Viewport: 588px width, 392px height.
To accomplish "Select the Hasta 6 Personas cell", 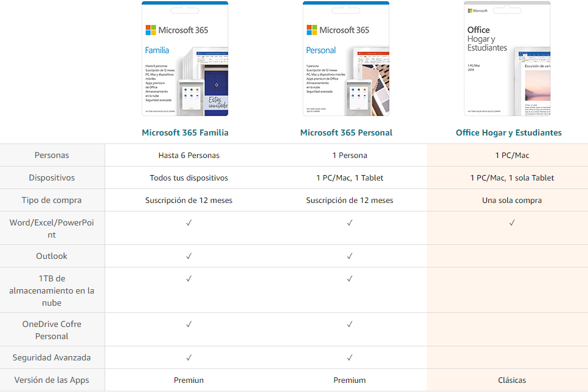I will coord(189,155).
